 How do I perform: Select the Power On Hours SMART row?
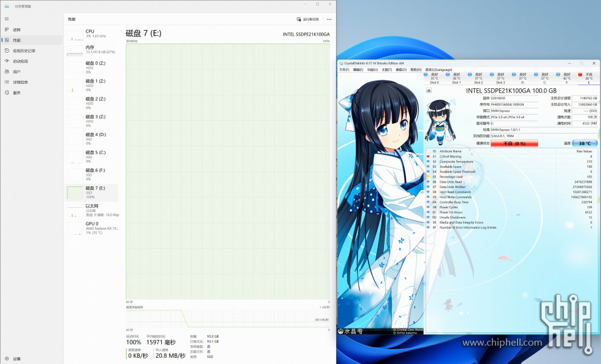click(x=511, y=212)
